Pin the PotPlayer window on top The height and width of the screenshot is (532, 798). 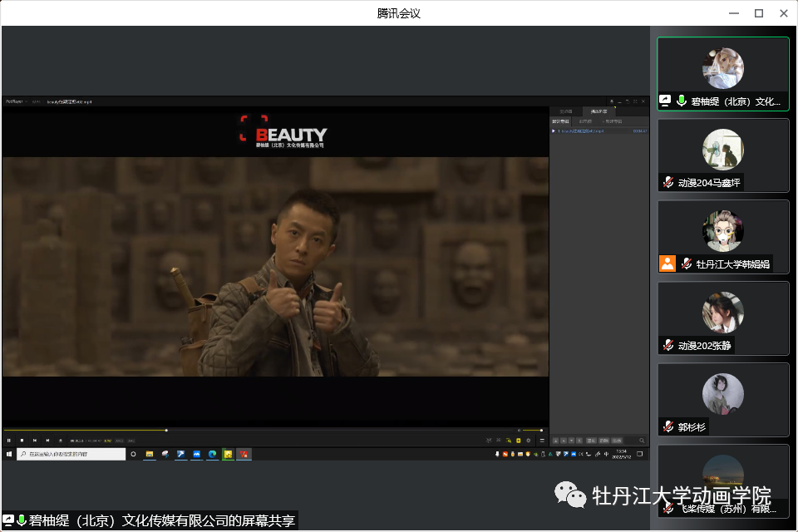[x=612, y=101]
